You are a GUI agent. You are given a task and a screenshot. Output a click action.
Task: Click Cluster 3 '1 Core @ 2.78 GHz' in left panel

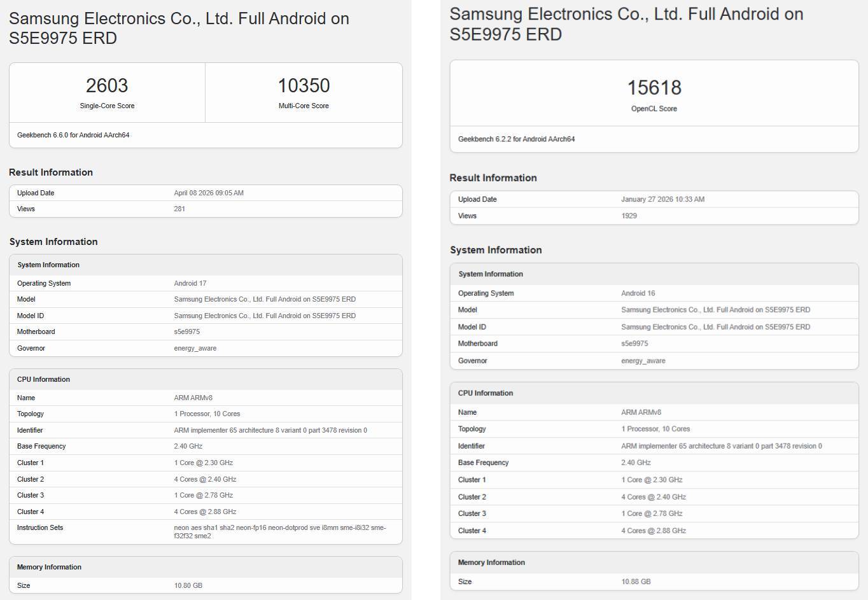tap(203, 495)
